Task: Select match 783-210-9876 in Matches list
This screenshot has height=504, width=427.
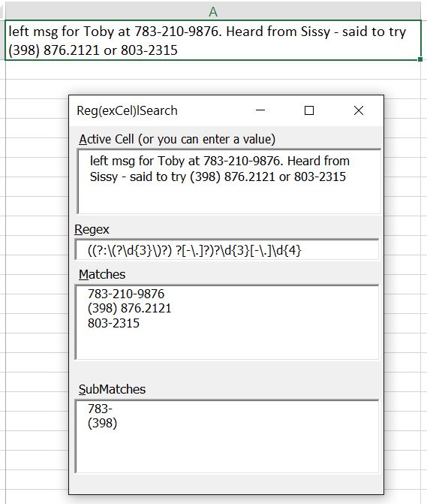Action: (x=126, y=294)
